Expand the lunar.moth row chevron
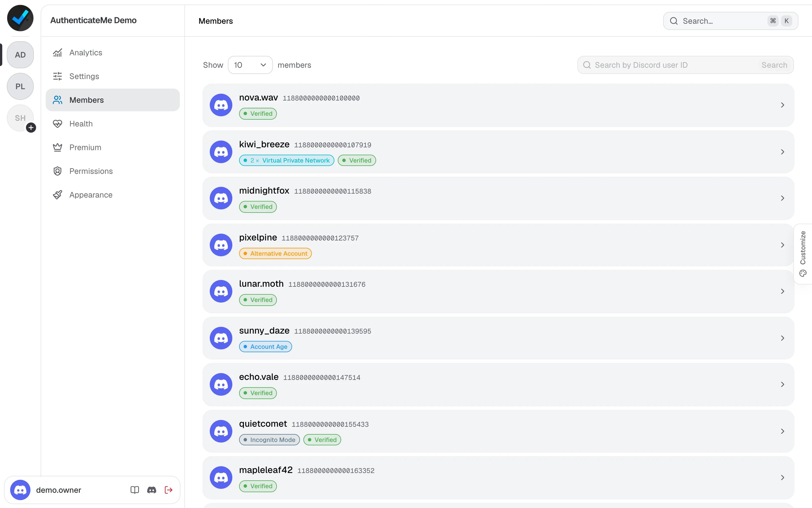Viewport: 812px width, 508px height. click(x=782, y=291)
